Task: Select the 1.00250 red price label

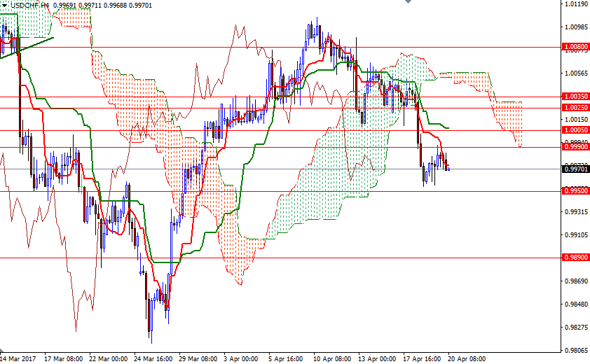Action: (x=575, y=108)
